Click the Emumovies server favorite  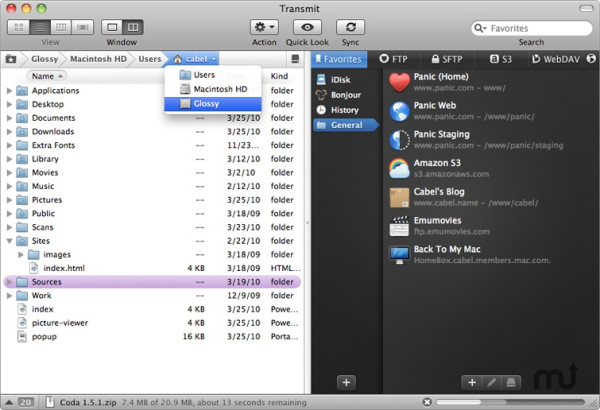[398, 224]
